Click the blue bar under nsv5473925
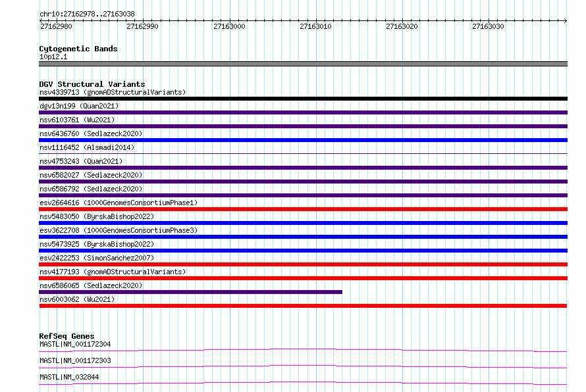Screen dimensions: 586x392 point(303,251)
